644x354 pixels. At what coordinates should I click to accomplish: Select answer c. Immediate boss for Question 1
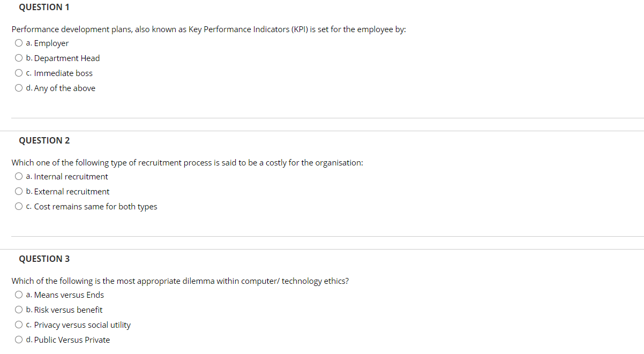[x=18, y=72]
